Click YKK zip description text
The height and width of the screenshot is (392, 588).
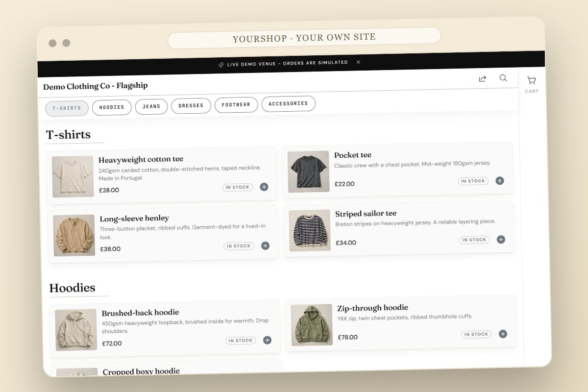(405, 317)
